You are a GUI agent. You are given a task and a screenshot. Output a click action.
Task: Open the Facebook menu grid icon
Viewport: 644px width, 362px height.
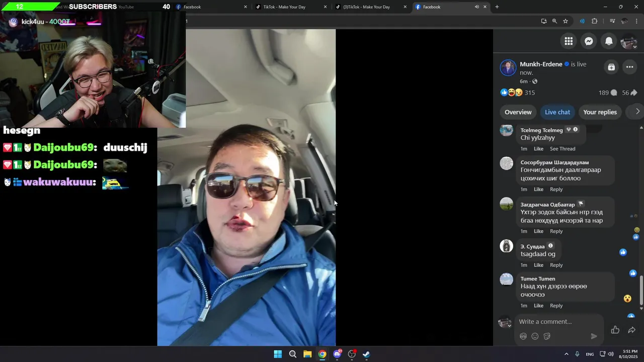click(x=569, y=42)
